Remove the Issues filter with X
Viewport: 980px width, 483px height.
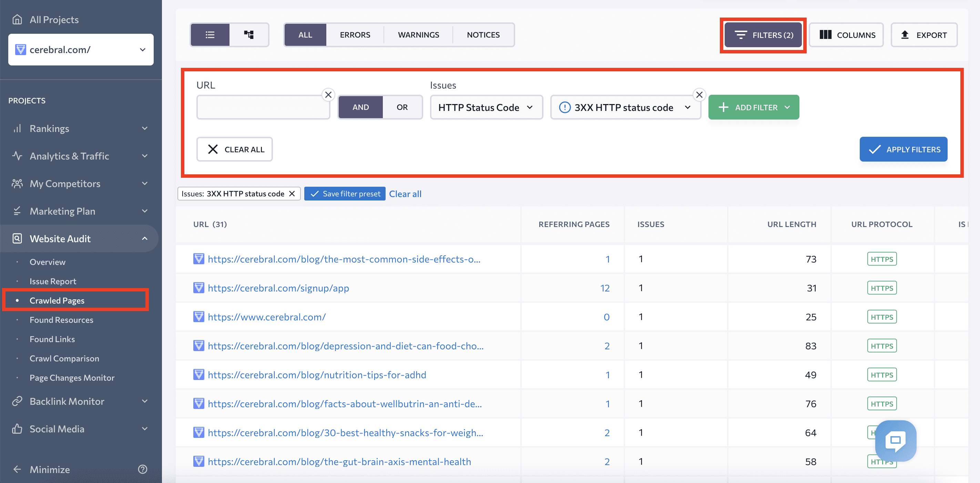pos(699,95)
